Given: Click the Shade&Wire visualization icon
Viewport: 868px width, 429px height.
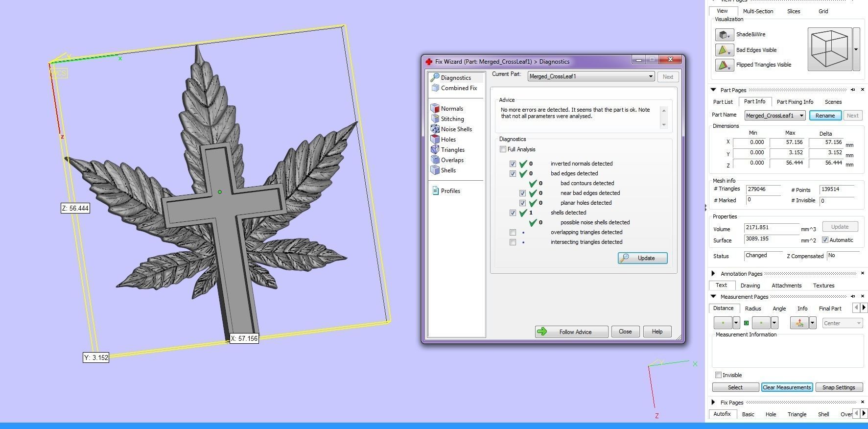Looking at the screenshot, I should pos(725,34).
